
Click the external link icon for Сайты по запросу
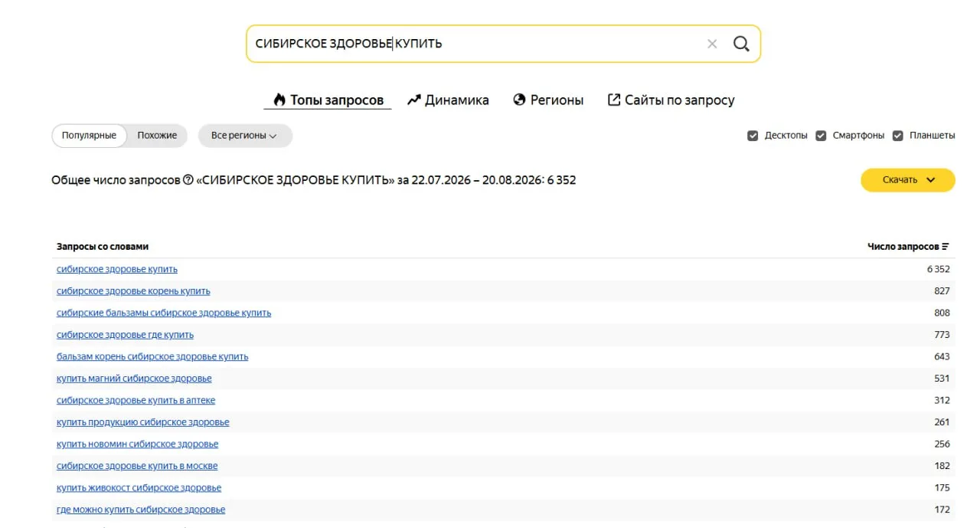(614, 100)
